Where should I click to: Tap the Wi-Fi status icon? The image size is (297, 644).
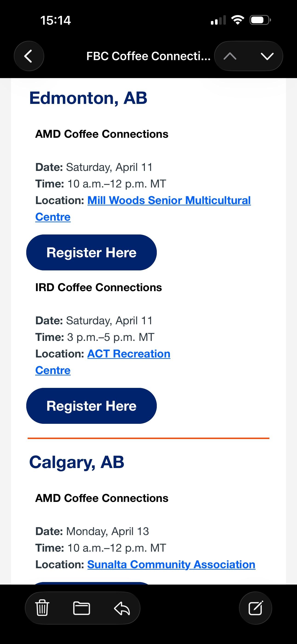click(238, 20)
